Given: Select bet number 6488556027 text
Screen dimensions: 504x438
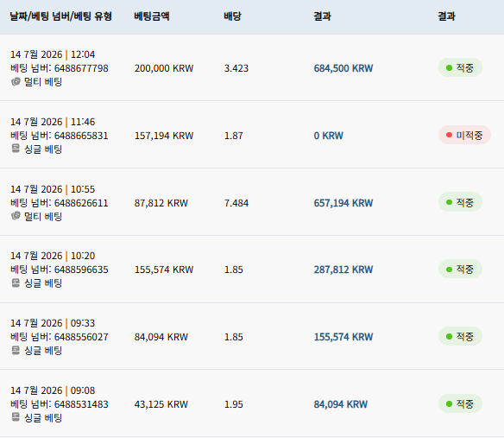Looking at the screenshot, I should click(x=81, y=337).
